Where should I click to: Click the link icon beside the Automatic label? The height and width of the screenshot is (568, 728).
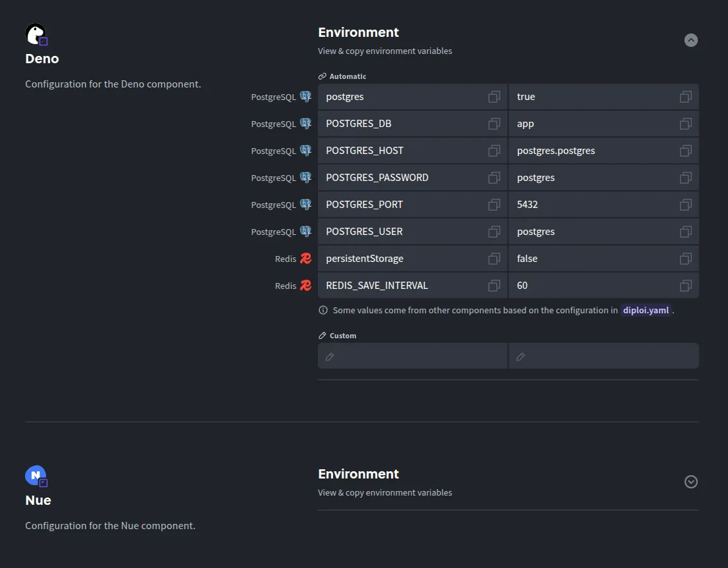322,76
